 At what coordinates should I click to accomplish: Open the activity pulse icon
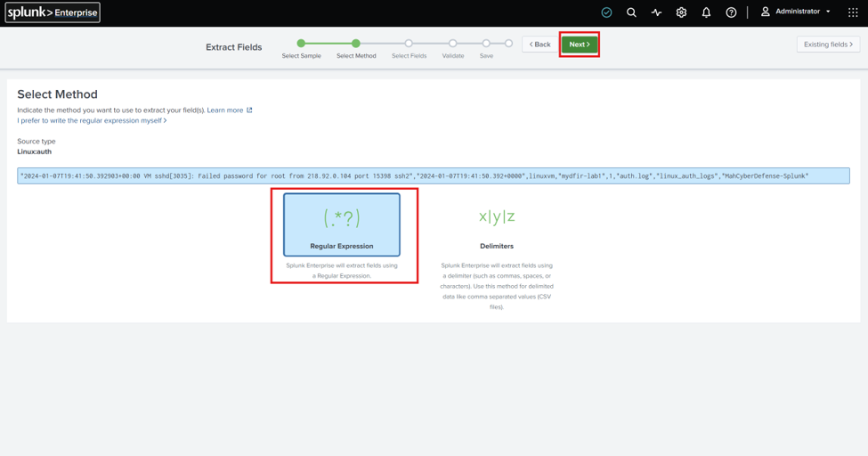(x=656, y=12)
